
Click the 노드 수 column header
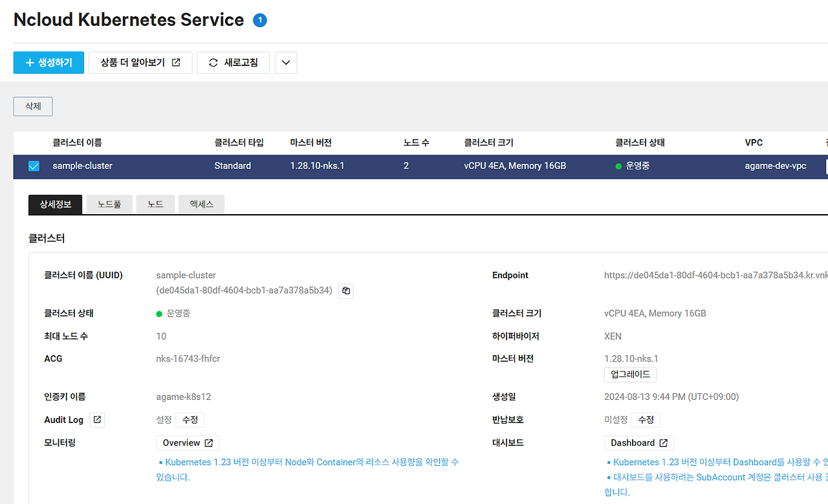(416, 142)
